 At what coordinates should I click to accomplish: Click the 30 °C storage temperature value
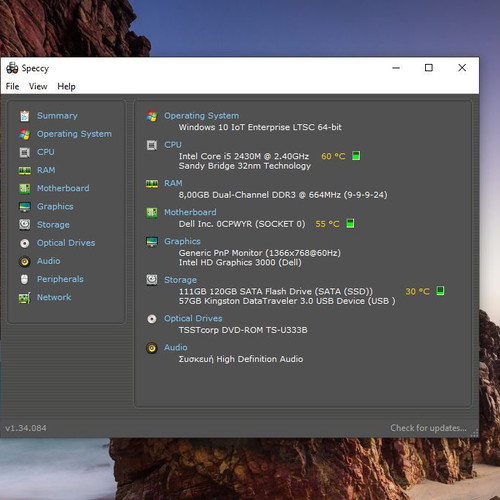(417, 292)
